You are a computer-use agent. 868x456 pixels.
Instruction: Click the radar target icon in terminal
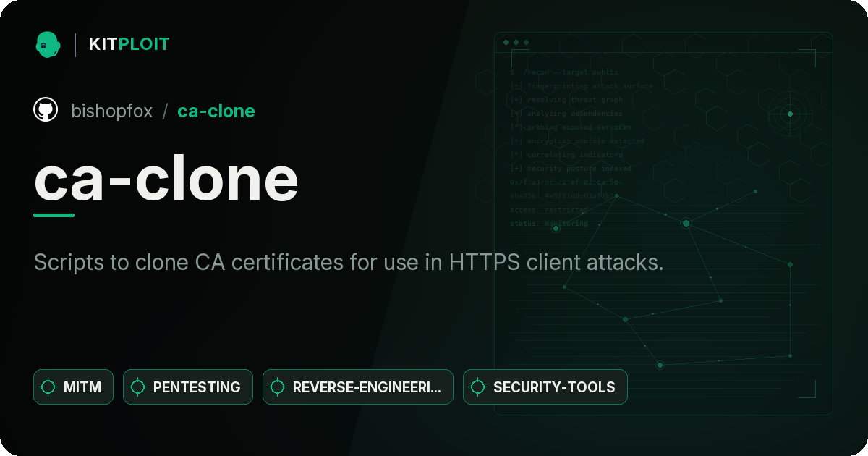[790, 114]
